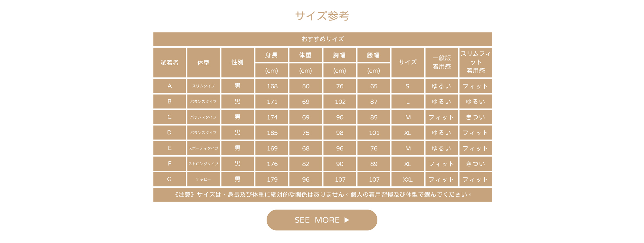This screenshot has width=644, height=243.
Task: Click the 試着者 column header
Action: point(170,63)
